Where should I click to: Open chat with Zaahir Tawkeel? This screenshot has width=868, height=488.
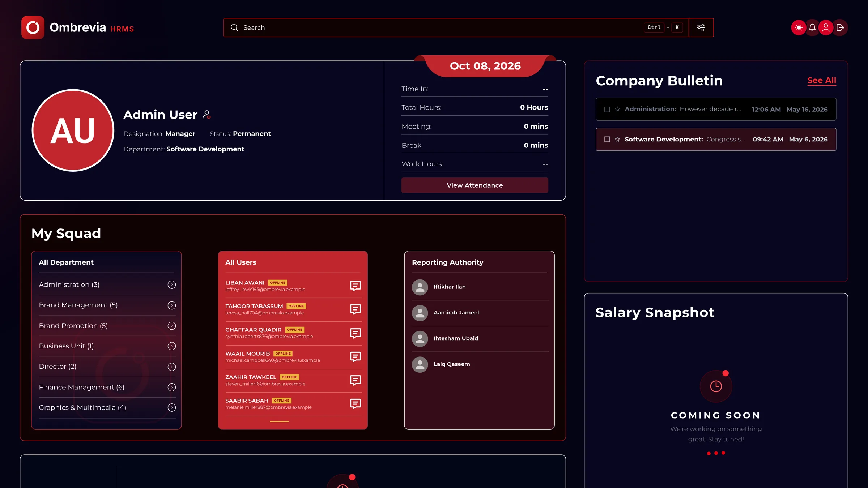(x=355, y=380)
